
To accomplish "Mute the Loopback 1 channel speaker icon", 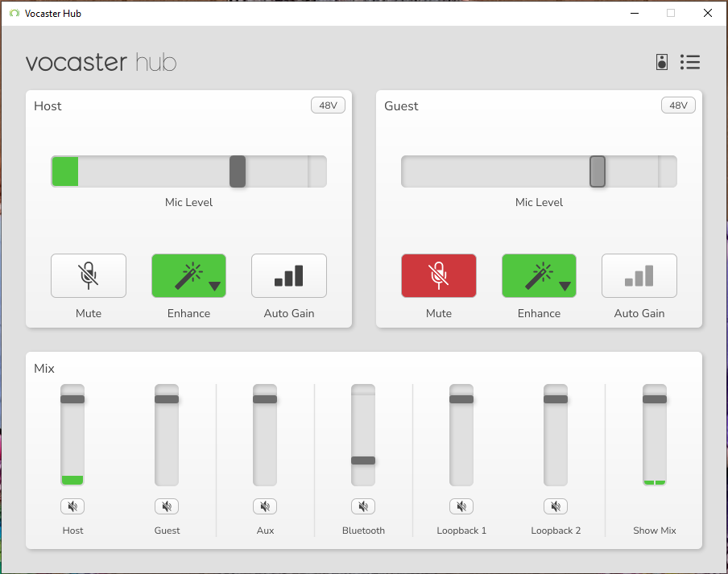I will [x=461, y=506].
